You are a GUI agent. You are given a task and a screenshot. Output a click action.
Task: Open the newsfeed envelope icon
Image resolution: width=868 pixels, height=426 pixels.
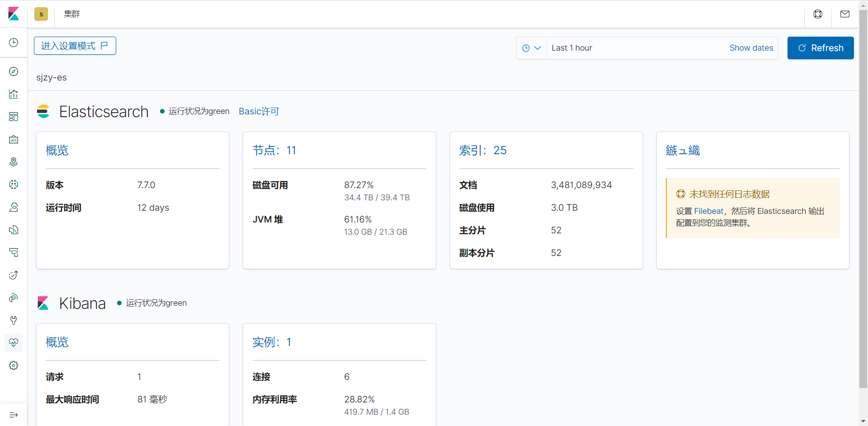845,14
